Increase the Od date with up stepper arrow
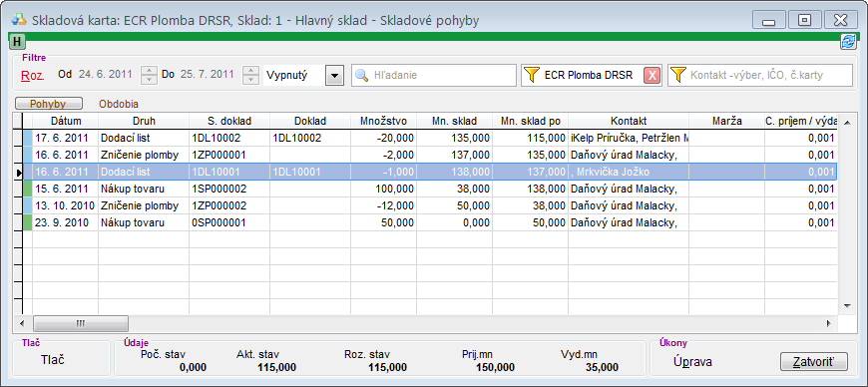Viewport: 868px width, 387px height. coord(149,70)
